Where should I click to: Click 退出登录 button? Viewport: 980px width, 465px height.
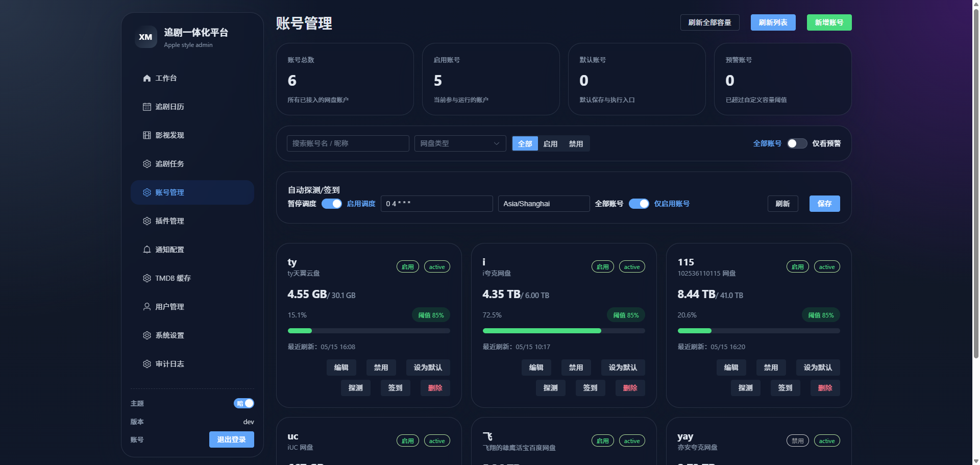tap(232, 439)
